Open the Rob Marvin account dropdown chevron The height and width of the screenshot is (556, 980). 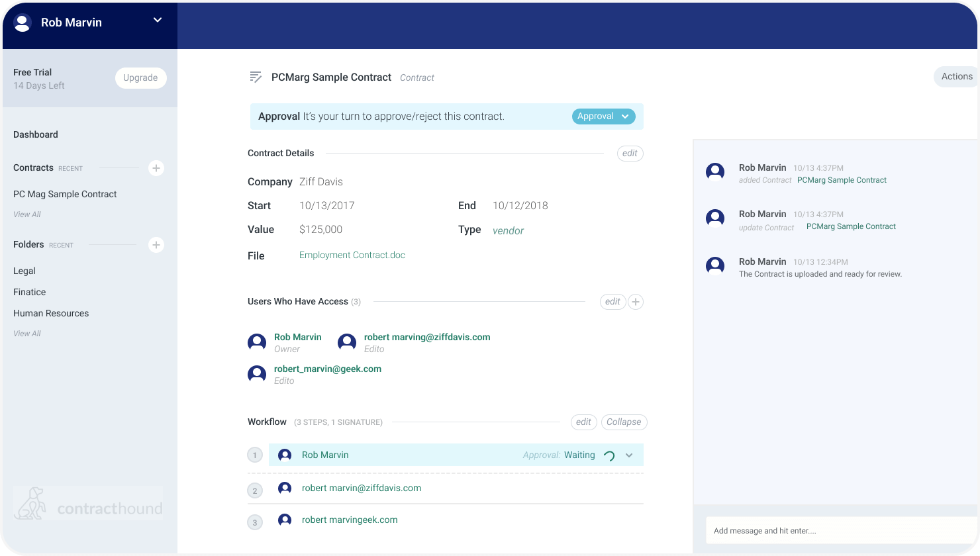(158, 20)
